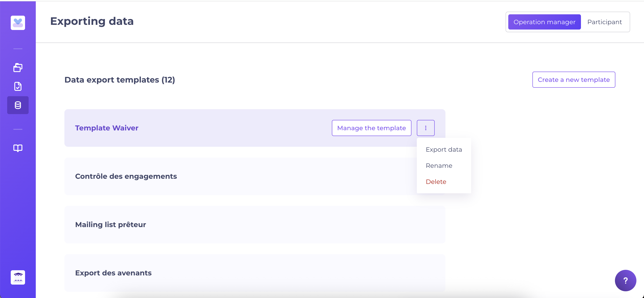644x298 pixels.
Task: Switch to Operation manager view
Action: coord(544,22)
